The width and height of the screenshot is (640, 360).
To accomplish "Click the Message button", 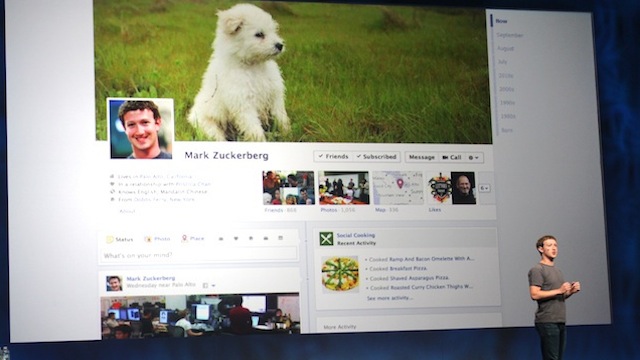I will (x=422, y=157).
